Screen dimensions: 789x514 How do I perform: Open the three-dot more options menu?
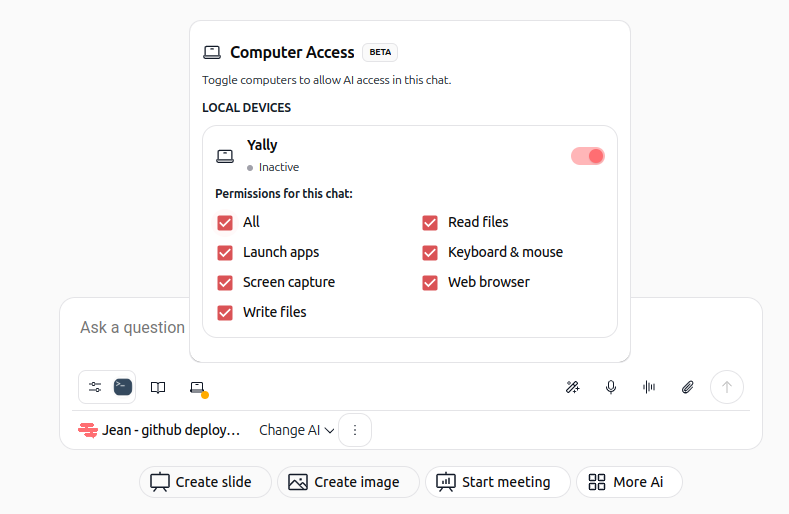click(x=355, y=430)
